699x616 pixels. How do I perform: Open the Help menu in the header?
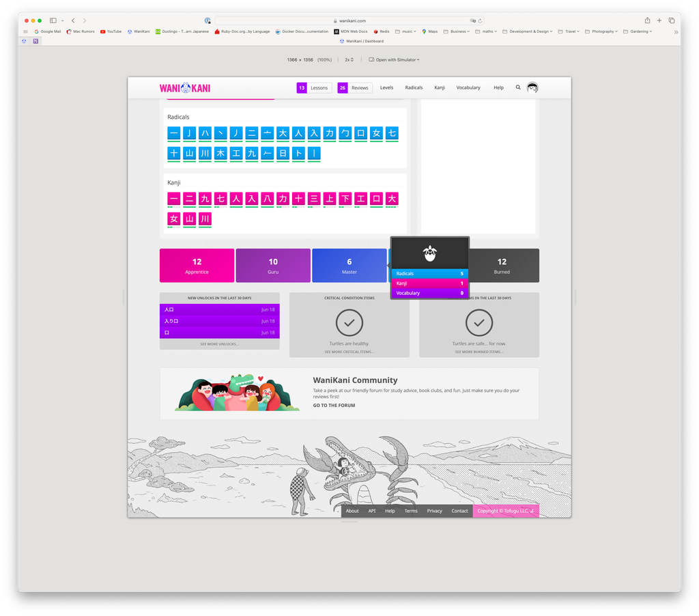[x=498, y=87]
